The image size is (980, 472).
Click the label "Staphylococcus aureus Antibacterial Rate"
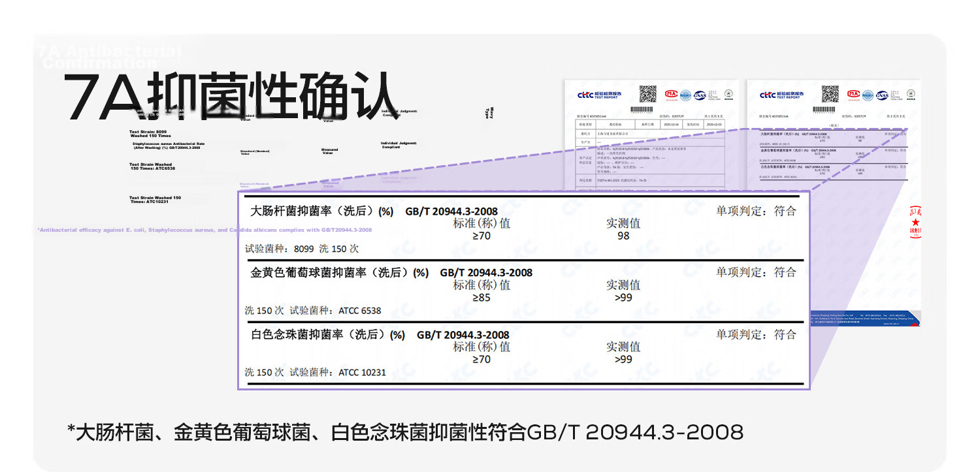coord(169,146)
